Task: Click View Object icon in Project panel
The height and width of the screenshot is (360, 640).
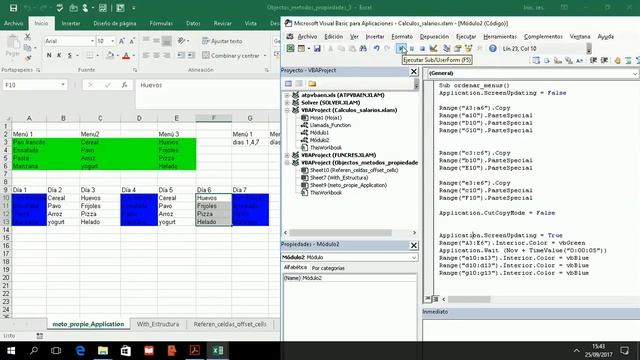Action: pyautogui.click(x=299, y=84)
